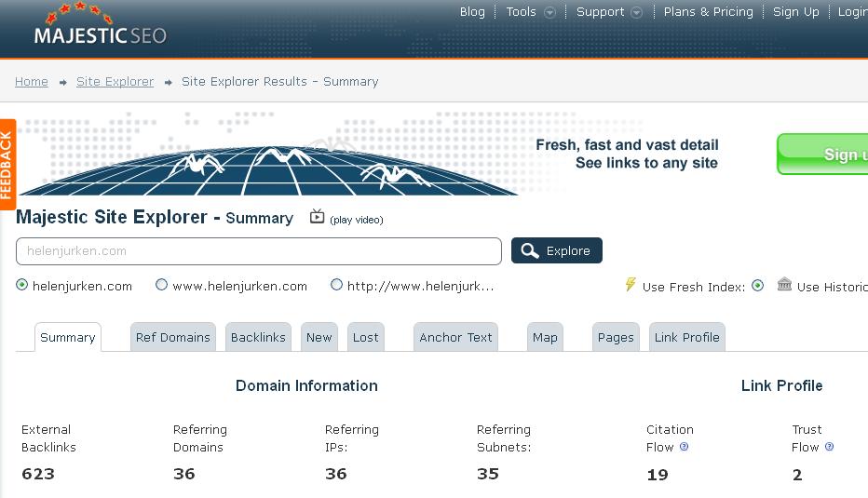Open the Blog menu item

[x=472, y=11]
